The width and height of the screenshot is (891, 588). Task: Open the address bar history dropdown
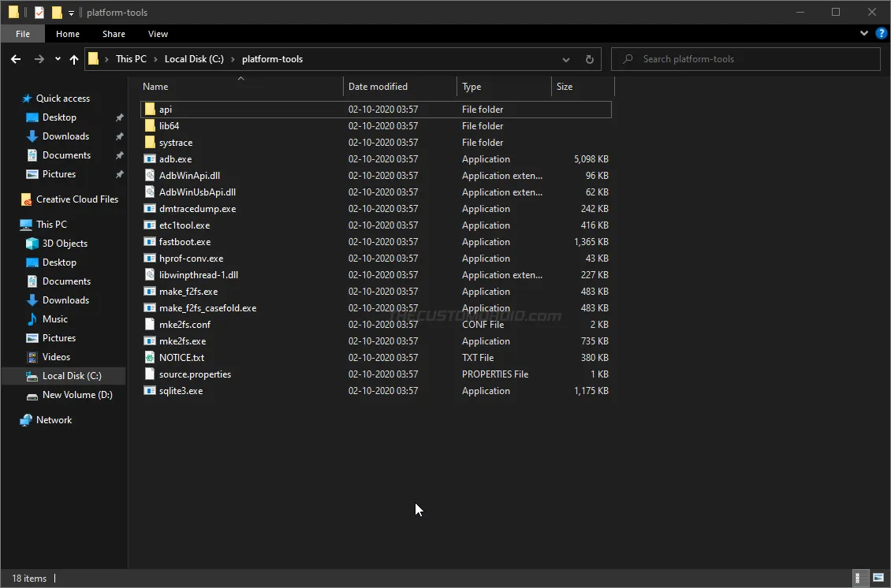[566, 59]
